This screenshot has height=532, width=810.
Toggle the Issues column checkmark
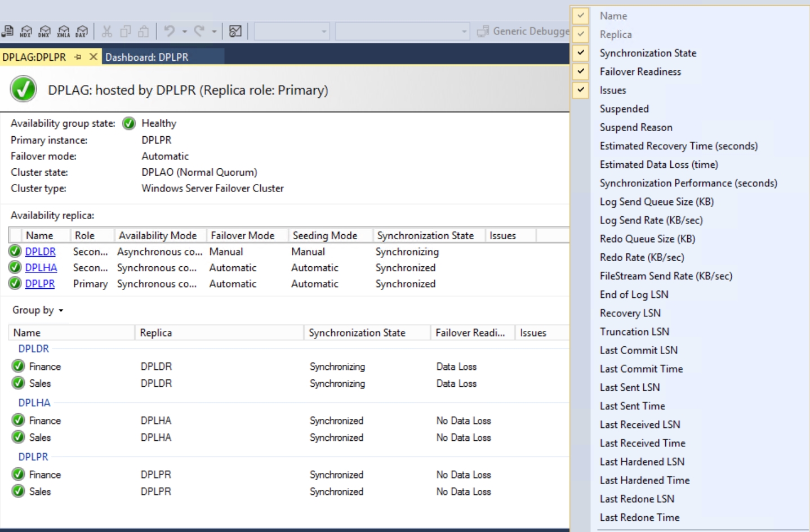tap(581, 90)
